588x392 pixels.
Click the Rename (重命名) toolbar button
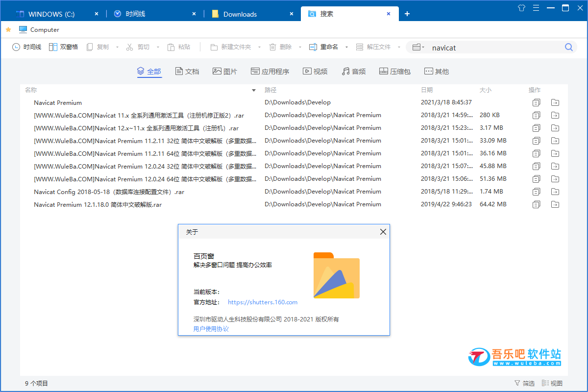(x=323, y=47)
